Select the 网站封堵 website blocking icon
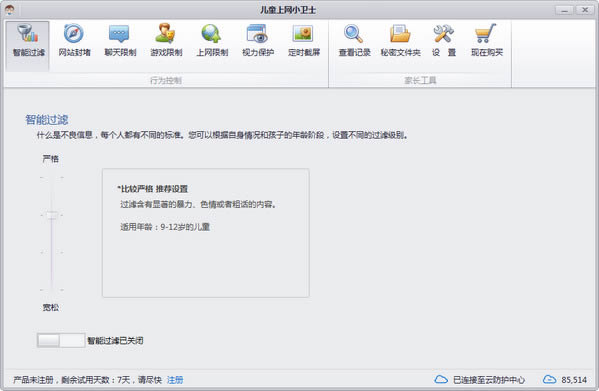 [x=74, y=40]
